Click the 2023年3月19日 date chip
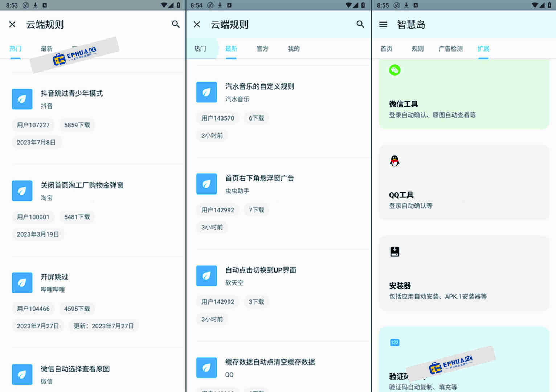556x392 pixels. (x=38, y=234)
